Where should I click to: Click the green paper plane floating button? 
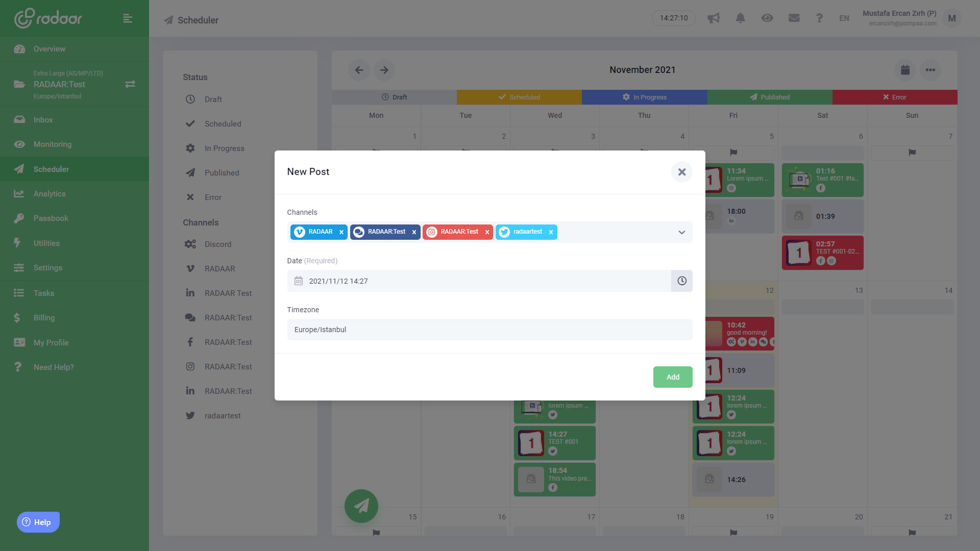(361, 506)
